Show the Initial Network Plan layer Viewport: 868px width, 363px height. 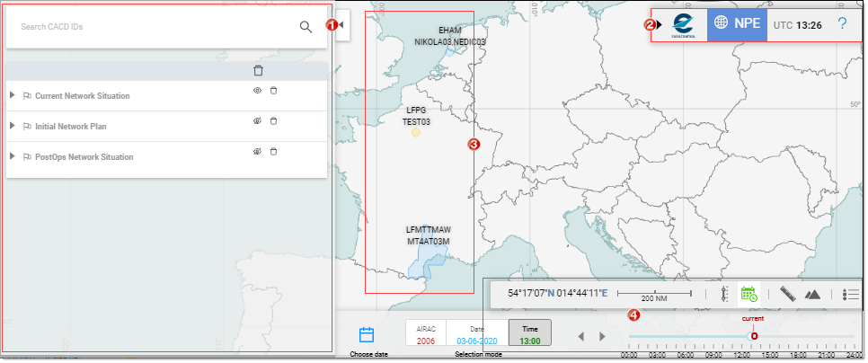pos(257,120)
